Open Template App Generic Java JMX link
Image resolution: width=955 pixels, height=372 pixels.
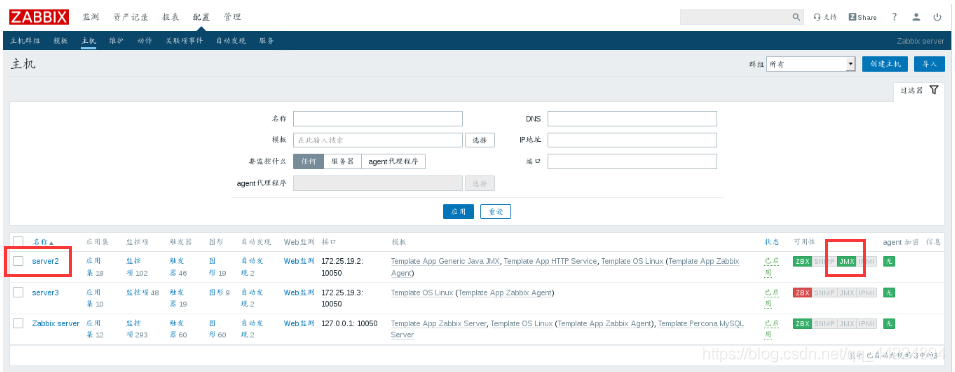click(x=445, y=261)
